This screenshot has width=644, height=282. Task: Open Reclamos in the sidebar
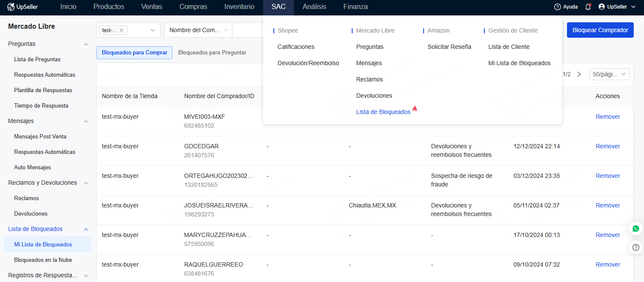tap(27, 198)
